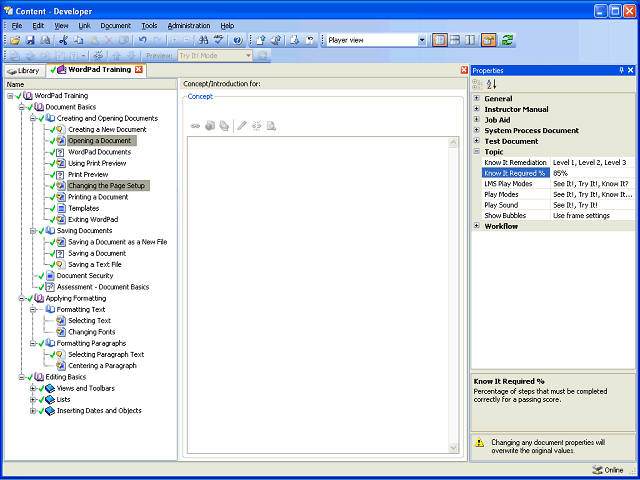Click the Name column header

(x=91, y=84)
